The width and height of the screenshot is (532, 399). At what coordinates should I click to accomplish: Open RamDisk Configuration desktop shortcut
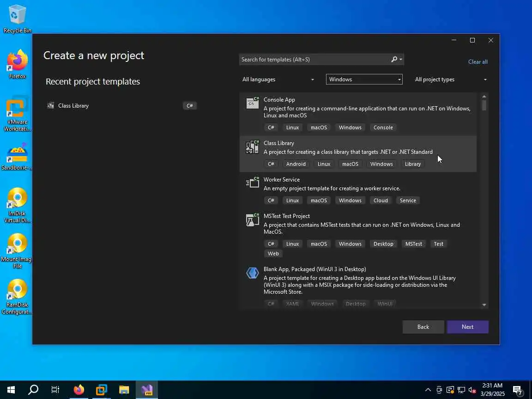[17, 296]
